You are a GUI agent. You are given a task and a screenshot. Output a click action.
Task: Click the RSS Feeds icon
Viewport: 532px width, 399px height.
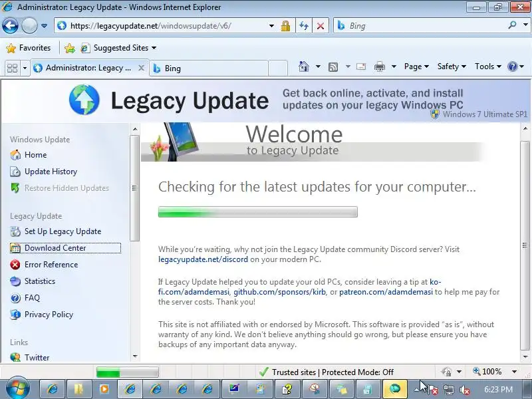coord(333,67)
